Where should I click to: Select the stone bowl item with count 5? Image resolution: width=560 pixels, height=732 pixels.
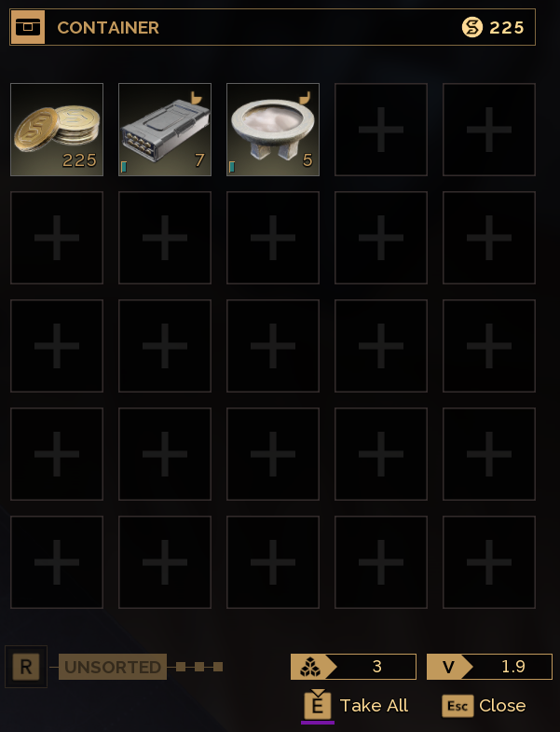pyautogui.click(x=273, y=130)
